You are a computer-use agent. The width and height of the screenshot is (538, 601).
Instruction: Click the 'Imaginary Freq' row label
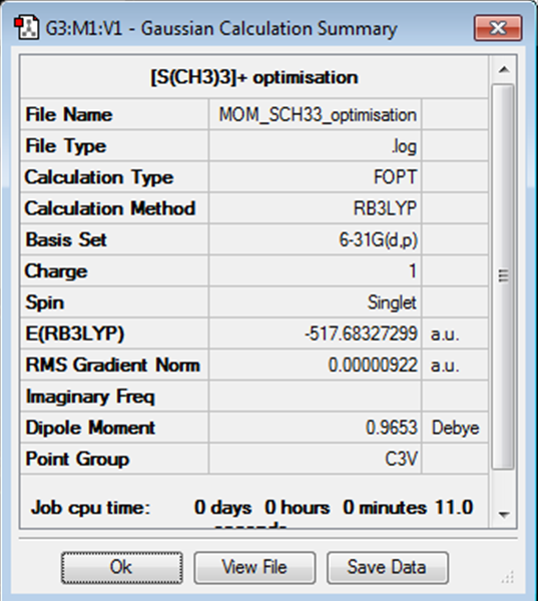pos(90,396)
